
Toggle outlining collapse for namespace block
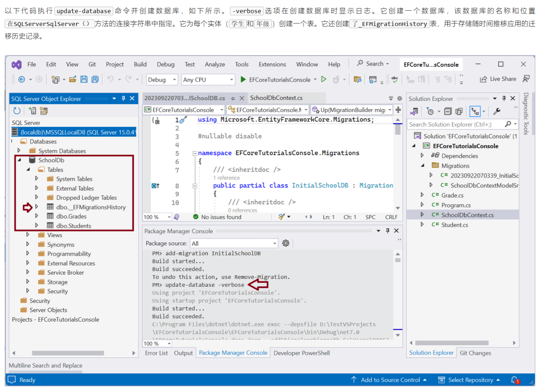[x=195, y=153]
